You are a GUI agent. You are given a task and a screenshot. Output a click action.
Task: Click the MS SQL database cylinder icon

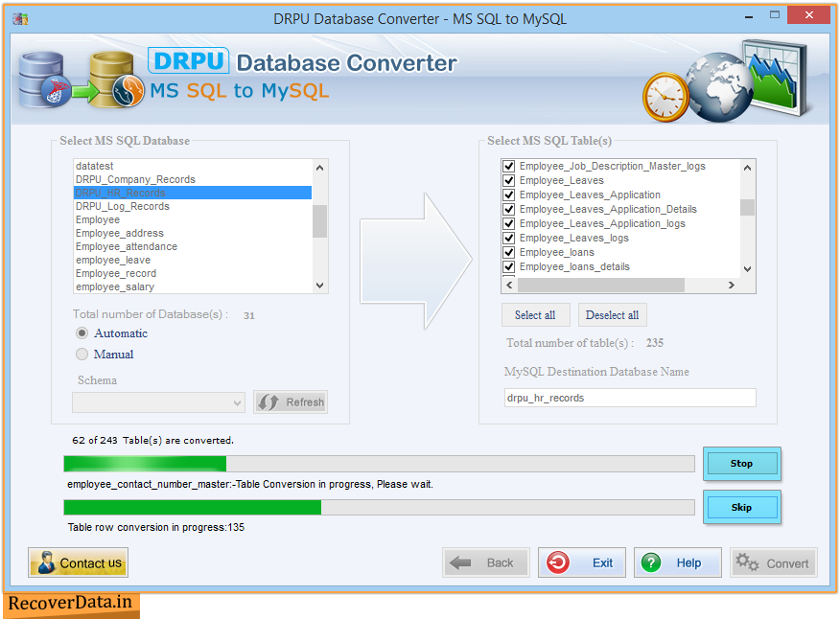[44, 80]
